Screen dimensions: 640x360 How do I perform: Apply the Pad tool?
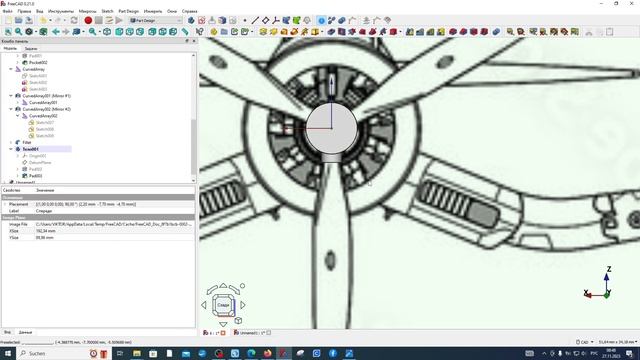coord(263,32)
